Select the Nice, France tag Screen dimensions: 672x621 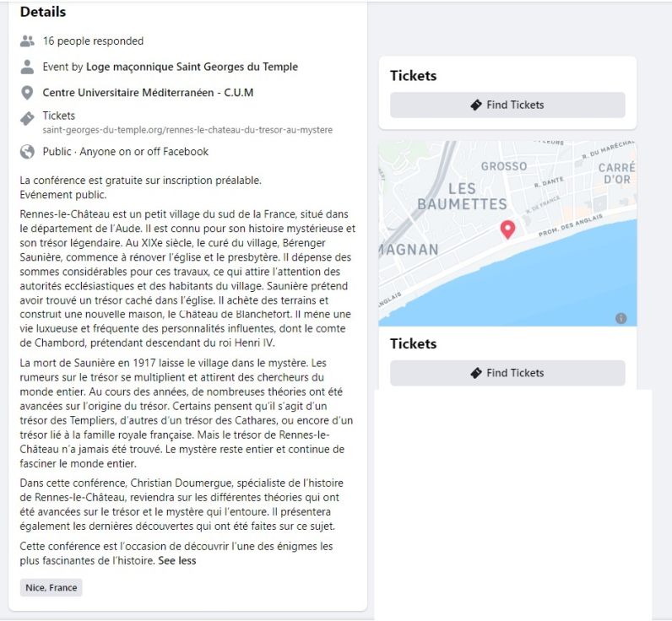[x=51, y=587]
